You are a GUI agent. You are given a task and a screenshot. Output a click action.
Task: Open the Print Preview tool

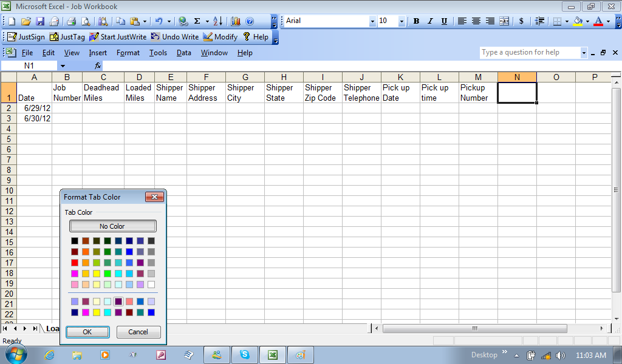(86, 21)
